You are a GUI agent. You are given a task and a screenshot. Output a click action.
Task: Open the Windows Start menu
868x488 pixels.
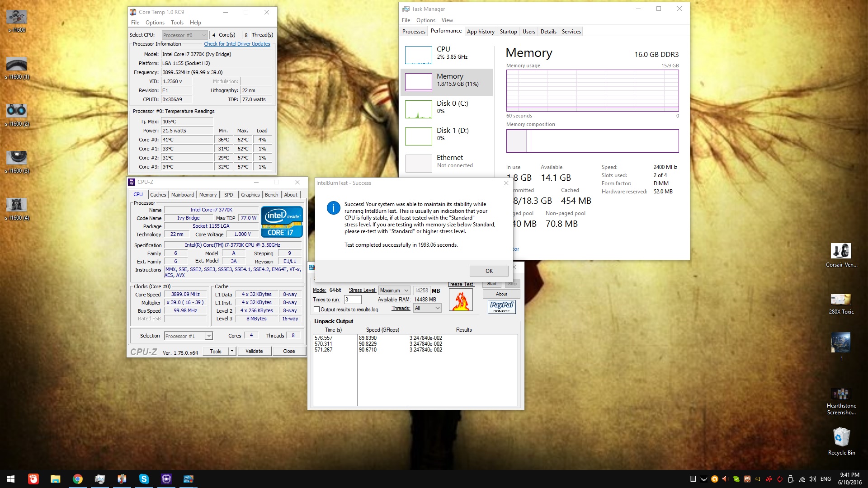coord(11,479)
